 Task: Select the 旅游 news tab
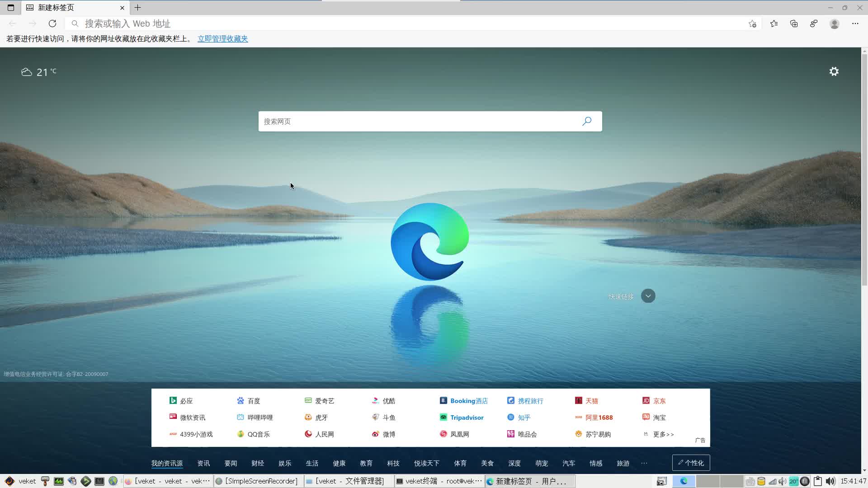(623, 463)
